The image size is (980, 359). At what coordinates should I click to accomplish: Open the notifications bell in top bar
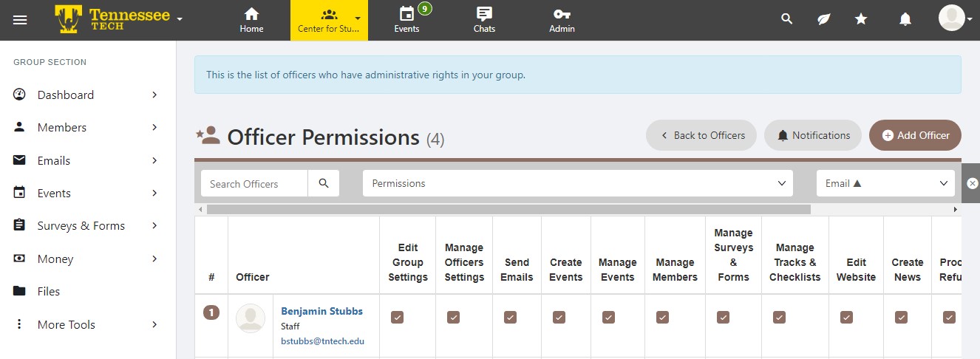(x=905, y=19)
